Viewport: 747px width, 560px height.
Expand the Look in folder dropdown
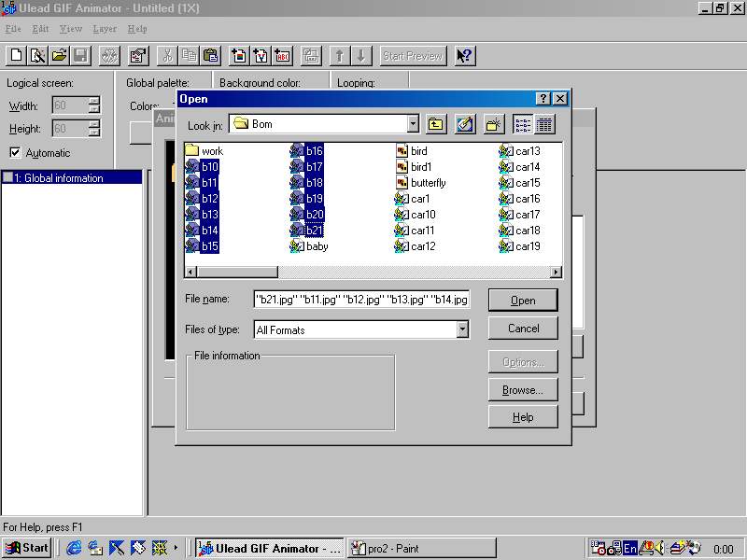(413, 124)
